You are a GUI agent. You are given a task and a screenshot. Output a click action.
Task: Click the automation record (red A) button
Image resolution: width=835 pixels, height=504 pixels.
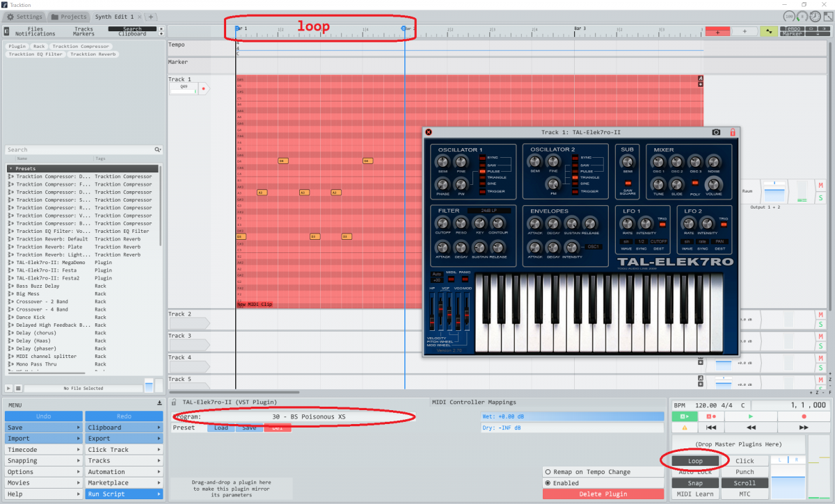point(710,416)
